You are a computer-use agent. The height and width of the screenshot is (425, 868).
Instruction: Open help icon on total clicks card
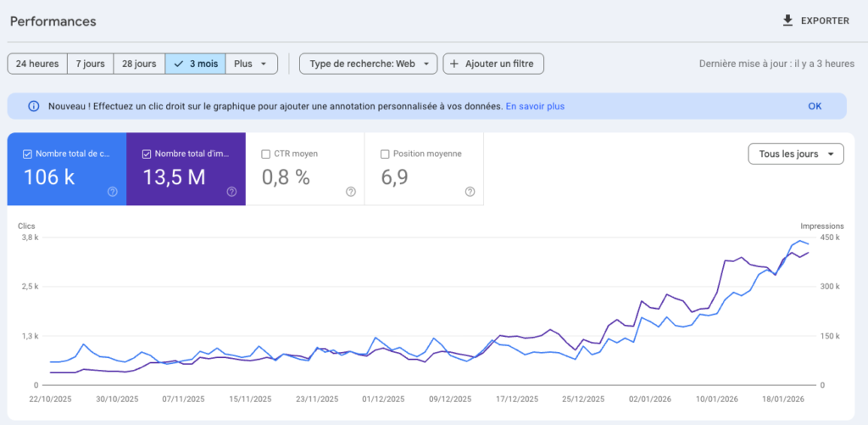(113, 192)
